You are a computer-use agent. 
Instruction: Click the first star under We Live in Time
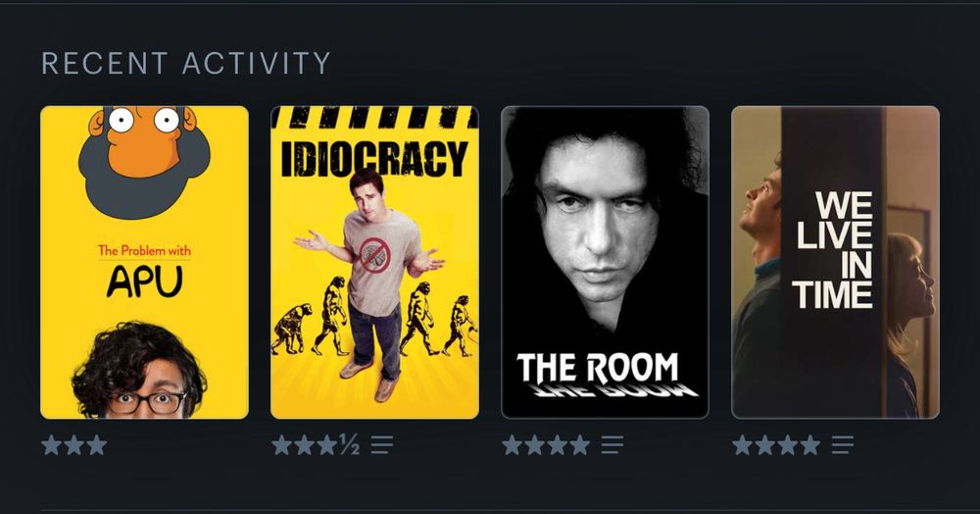(743, 445)
